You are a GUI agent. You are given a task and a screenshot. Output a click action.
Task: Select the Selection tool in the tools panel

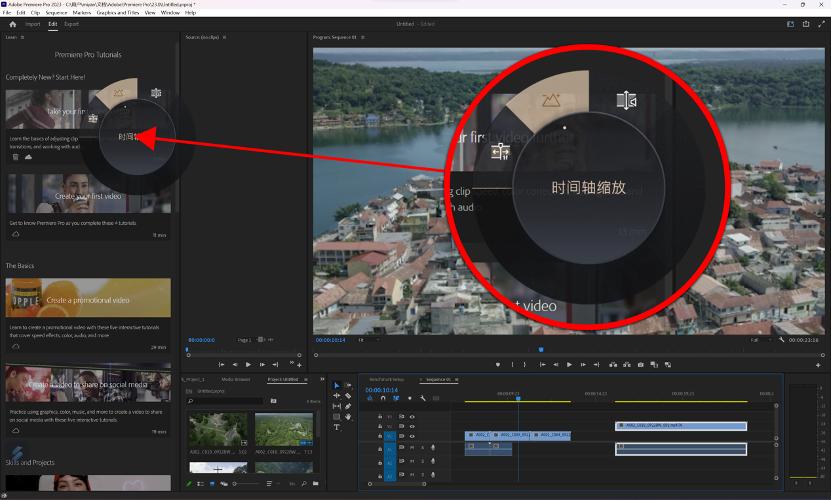tap(336, 385)
